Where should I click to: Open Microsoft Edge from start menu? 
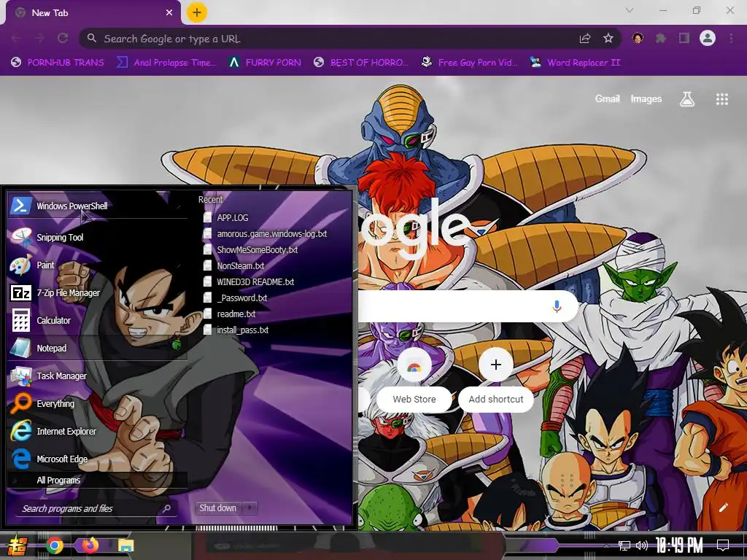pyautogui.click(x=97, y=458)
